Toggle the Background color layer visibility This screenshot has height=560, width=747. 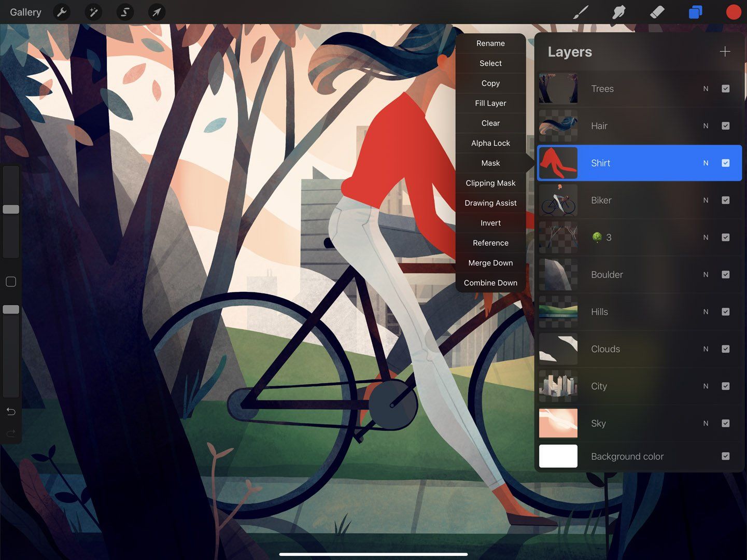coord(726,456)
